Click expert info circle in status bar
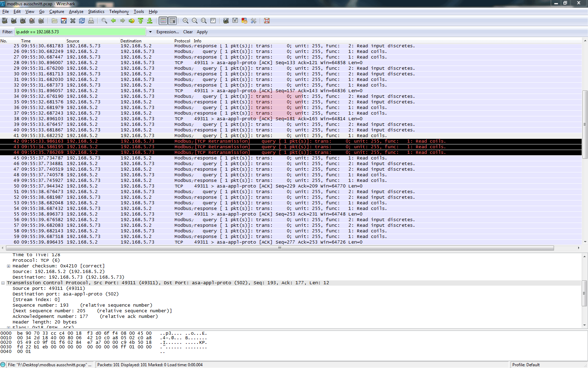This screenshot has width=588, height=368. pyautogui.click(x=3, y=365)
